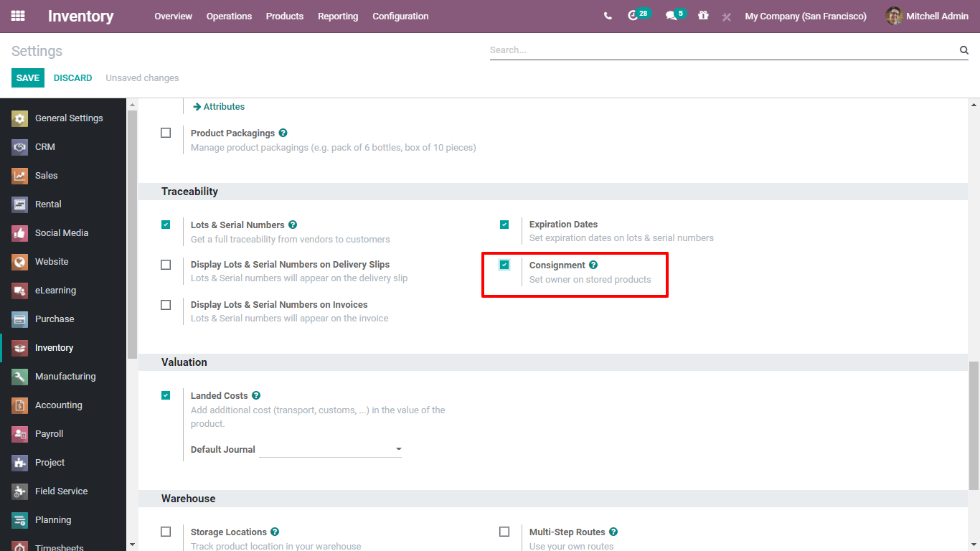Enable Display Lots on Delivery Slips checkbox
Image resolution: width=980 pixels, height=551 pixels.
click(166, 265)
